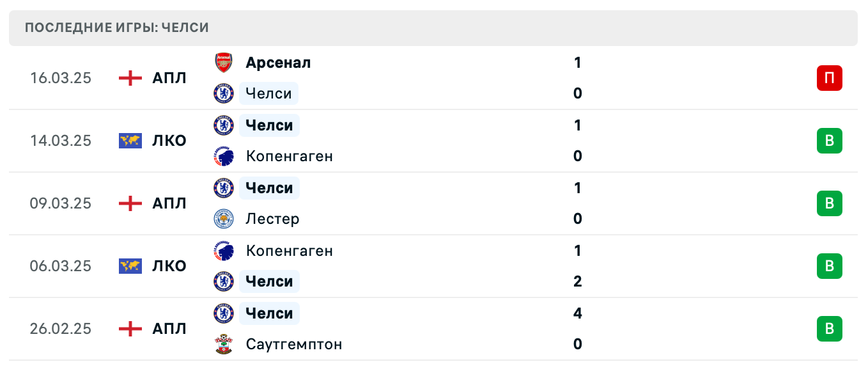Screen dimensions: 868x371
Task: Click the red П loss badge
Action: pos(829,78)
